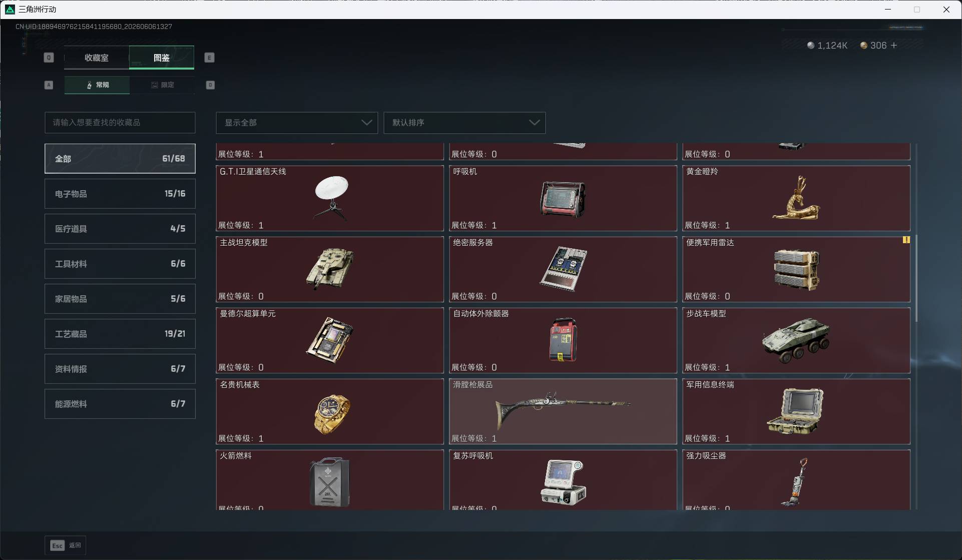
Task: Show the 工艺藏品 category list
Action: point(120,334)
